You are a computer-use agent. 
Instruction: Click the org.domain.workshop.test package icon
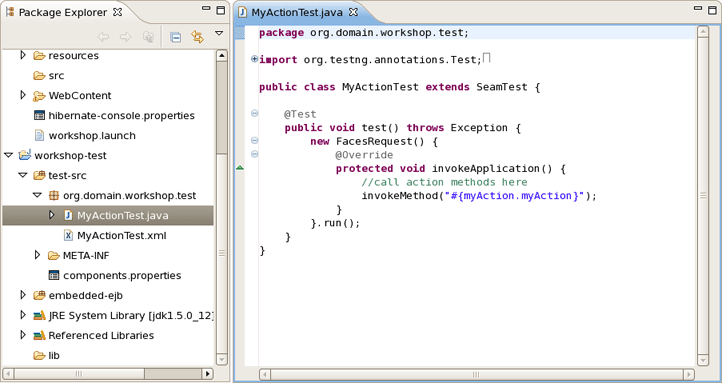[x=54, y=195]
